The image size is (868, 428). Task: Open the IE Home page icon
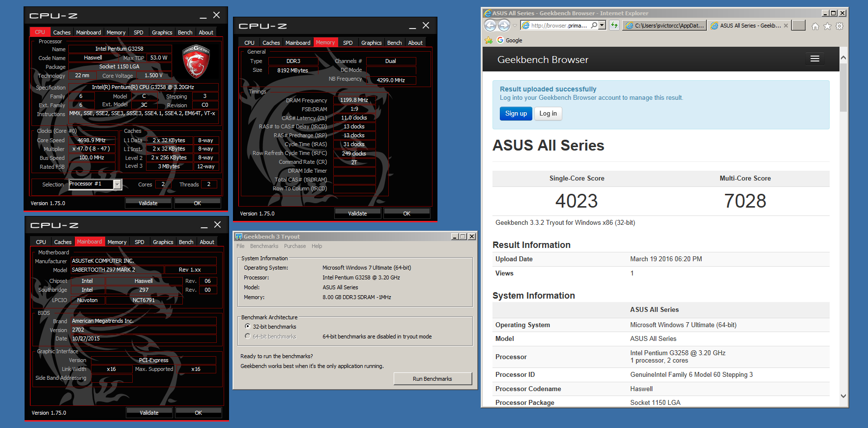(815, 26)
